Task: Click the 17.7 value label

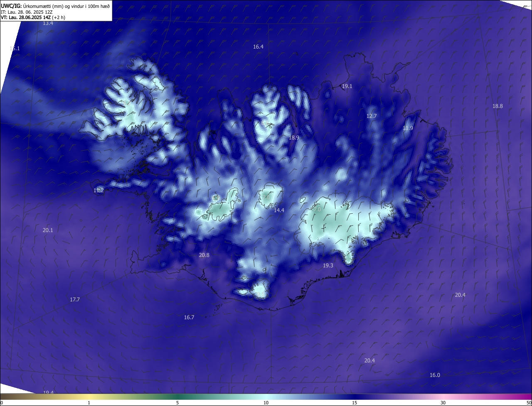Action: (x=75, y=300)
